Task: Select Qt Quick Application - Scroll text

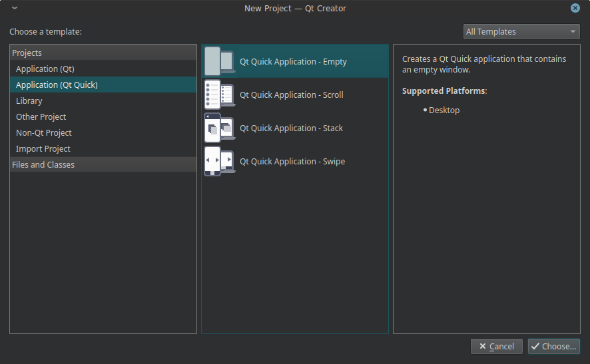Action: click(291, 94)
